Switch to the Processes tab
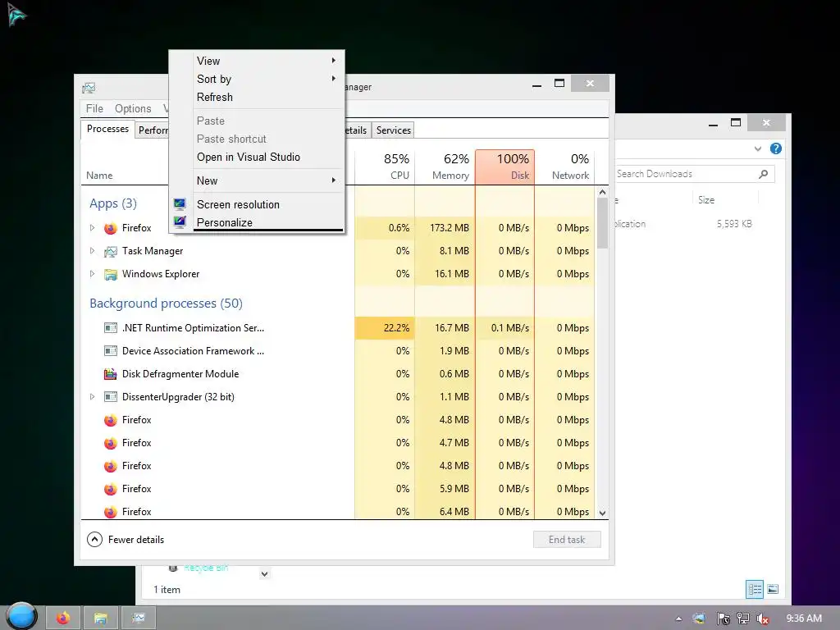Image resolution: width=840 pixels, height=630 pixels. point(107,129)
